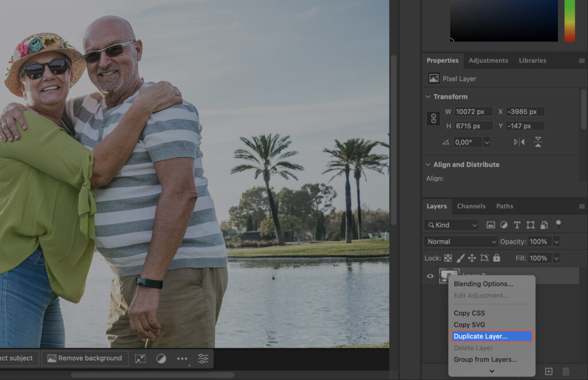588x380 pixels.
Task: Lock image pixels with the brush lock
Action: click(459, 258)
